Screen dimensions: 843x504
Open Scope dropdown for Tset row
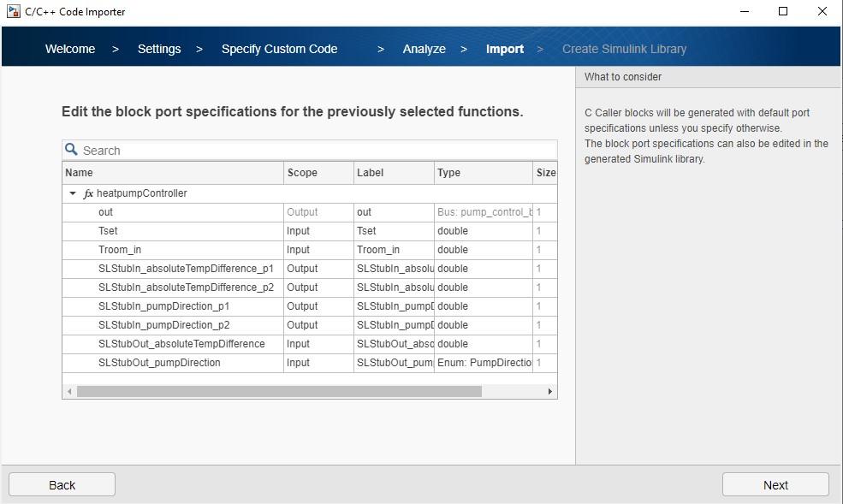(318, 231)
